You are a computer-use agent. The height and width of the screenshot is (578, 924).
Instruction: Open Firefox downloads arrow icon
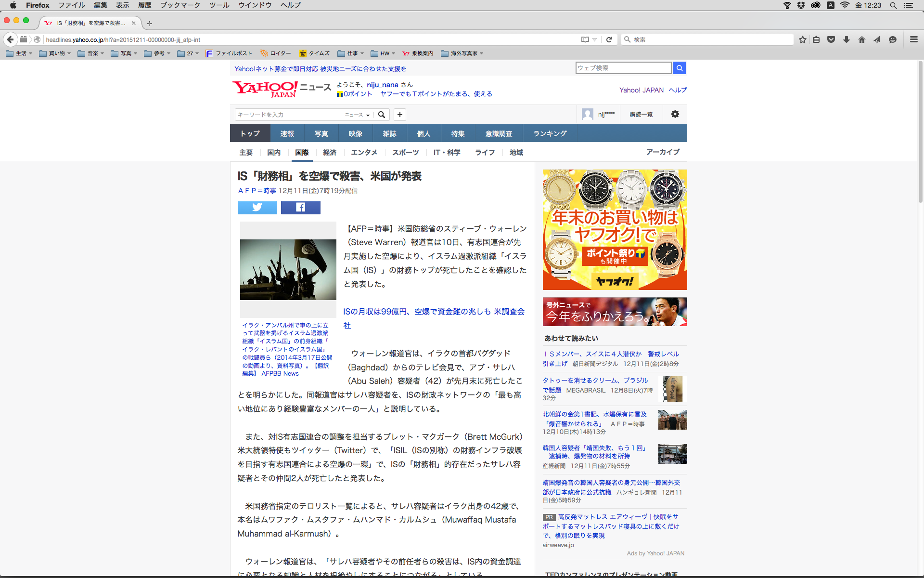pos(846,39)
